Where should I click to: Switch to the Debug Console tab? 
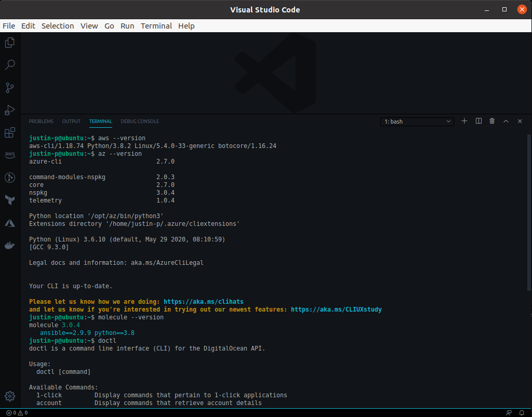click(x=140, y=122)
